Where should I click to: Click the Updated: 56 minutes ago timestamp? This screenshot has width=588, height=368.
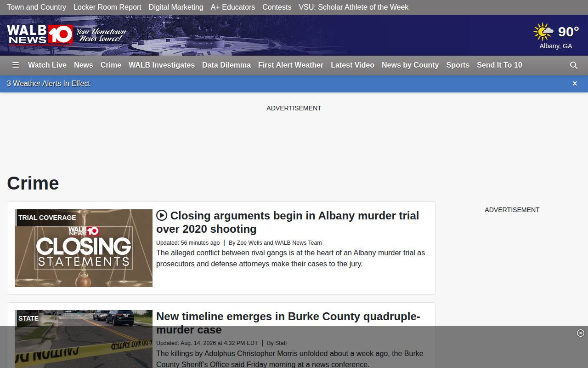(x=188, y=243)
